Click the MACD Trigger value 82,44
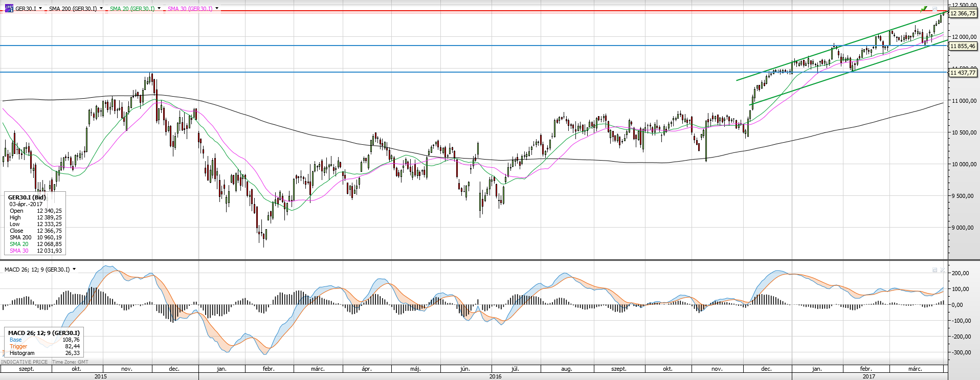 click(x=72, y=347)
